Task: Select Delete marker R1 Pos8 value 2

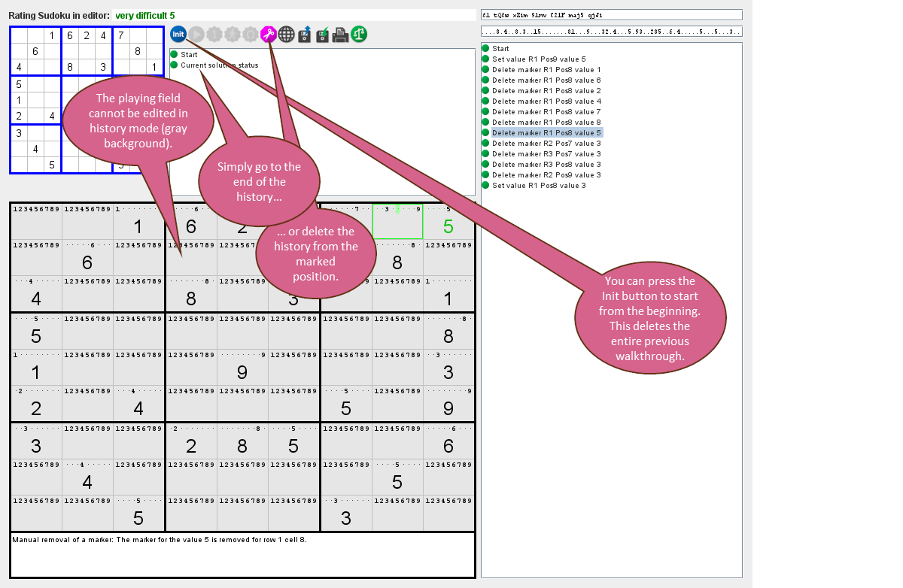Action: click(546, 91)
